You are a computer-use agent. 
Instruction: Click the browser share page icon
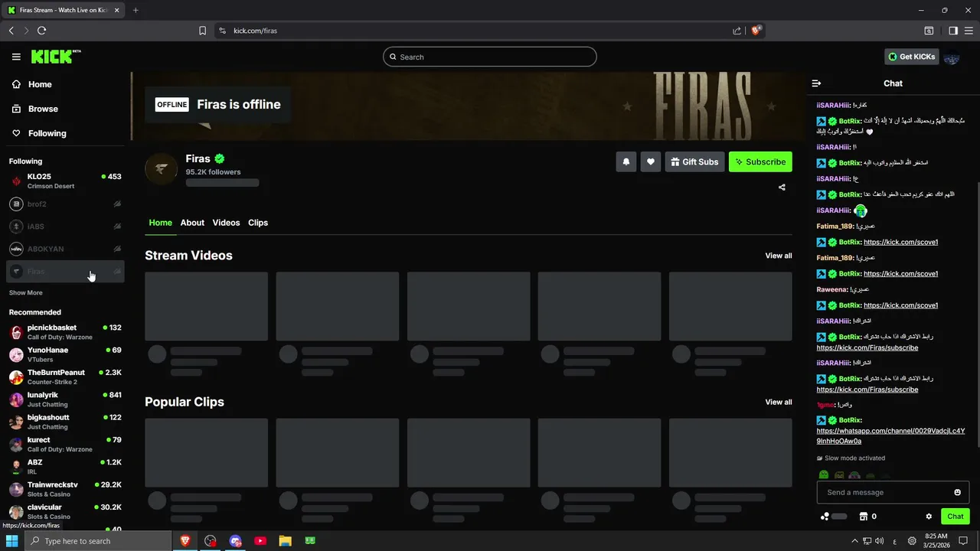point(737,31)
